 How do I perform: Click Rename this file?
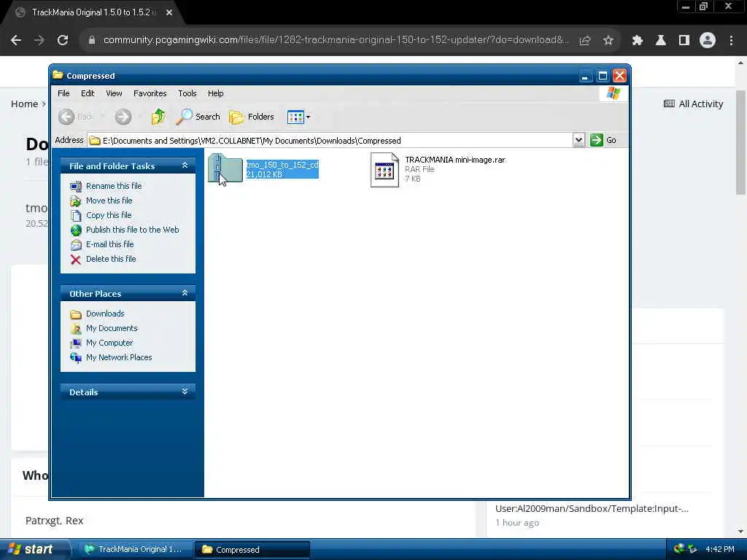[x=114, y=186]
